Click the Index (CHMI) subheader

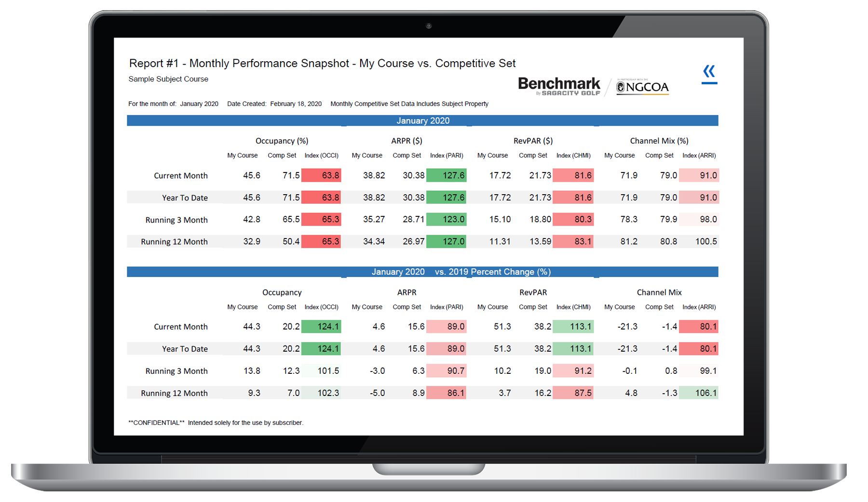click(573, 155)
